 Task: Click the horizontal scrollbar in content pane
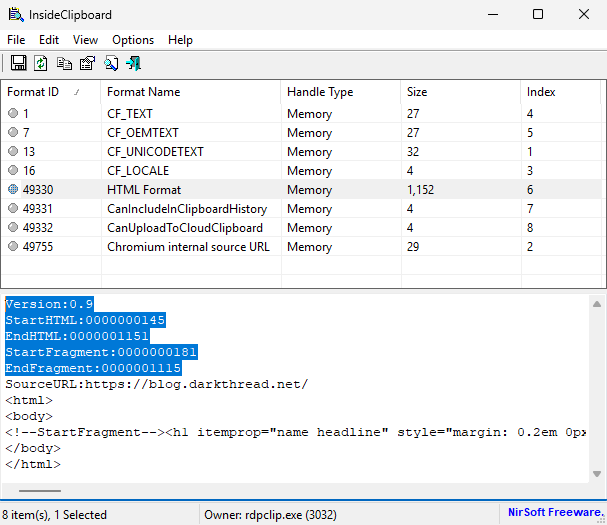coord(40,490)
